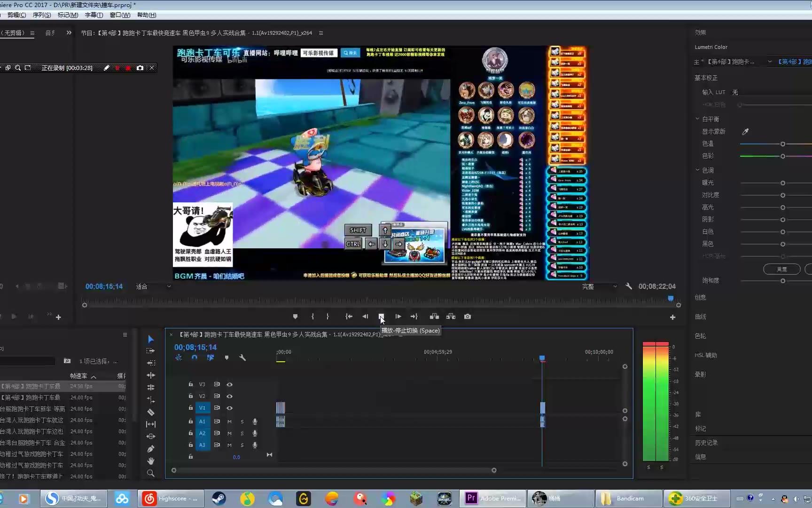812x508 pixels.
Task: Open the 剪辑(C) menu
Action: click(x=16, y=15)
